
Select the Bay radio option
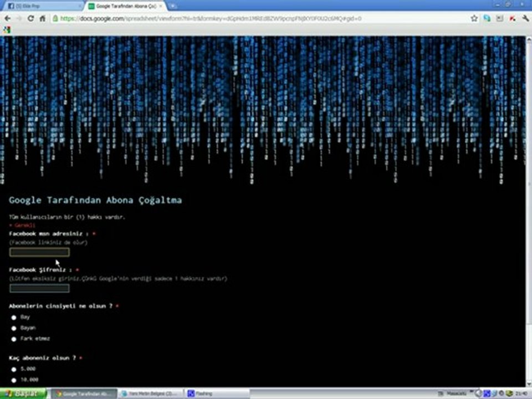click(x=13, y=318)
